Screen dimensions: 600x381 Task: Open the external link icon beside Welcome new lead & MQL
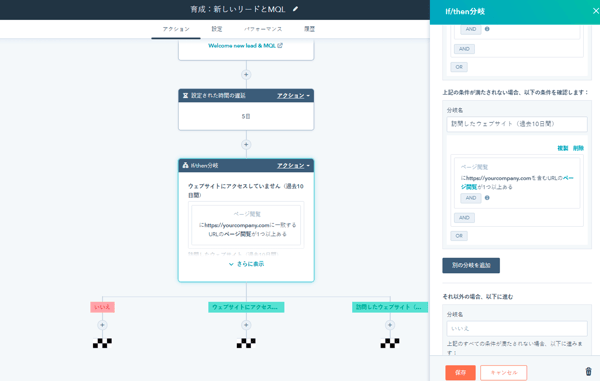click(x=280, y=46)
